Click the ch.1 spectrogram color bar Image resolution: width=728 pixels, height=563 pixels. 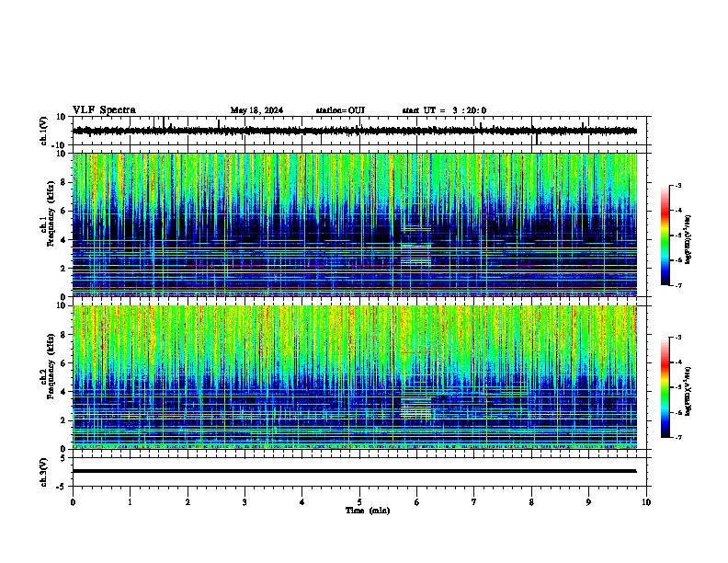pos(665,236)
